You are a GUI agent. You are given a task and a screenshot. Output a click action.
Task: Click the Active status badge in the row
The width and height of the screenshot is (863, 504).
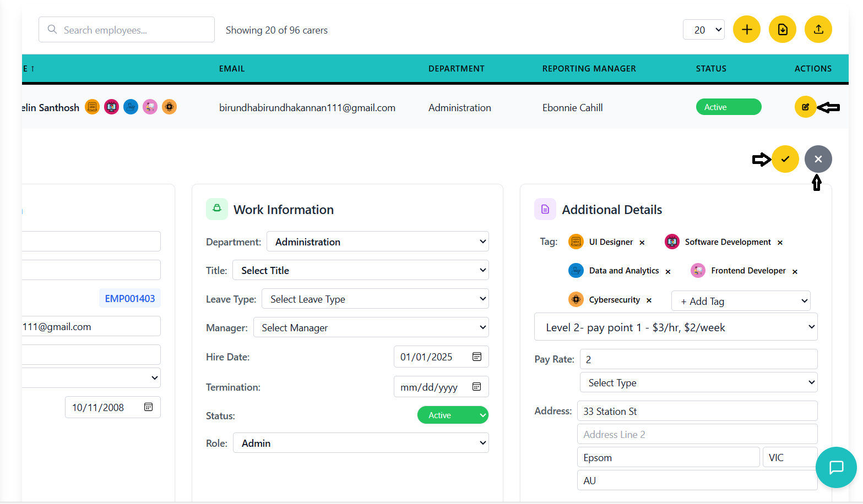point(728,107)
